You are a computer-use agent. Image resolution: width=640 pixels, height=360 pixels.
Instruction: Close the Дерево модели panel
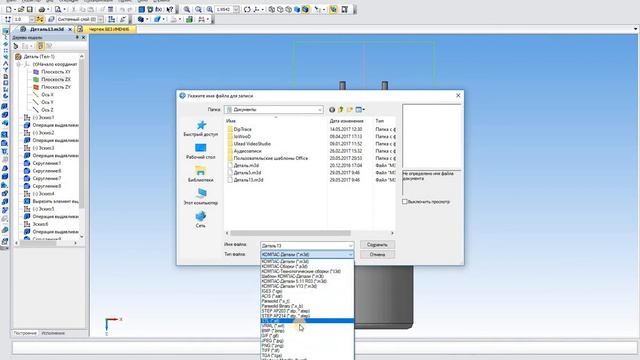tap(84, 37)
